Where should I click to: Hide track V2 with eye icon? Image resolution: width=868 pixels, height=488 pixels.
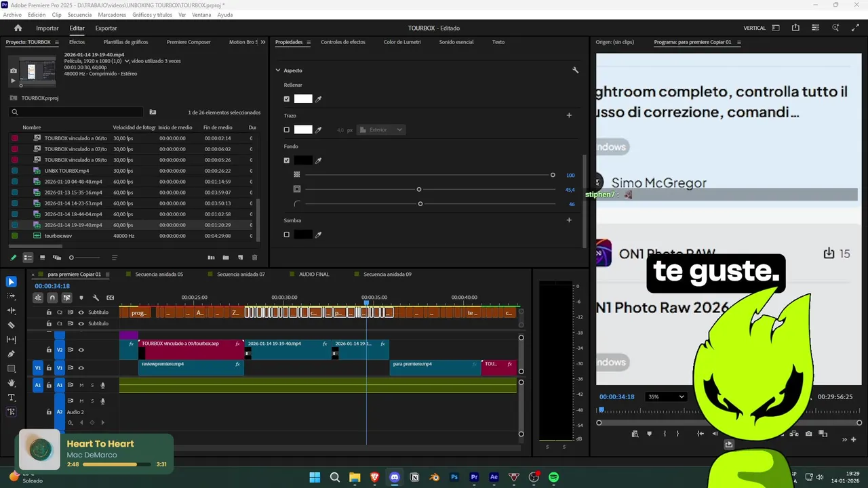pyautogui.click(x=81, y=350)
